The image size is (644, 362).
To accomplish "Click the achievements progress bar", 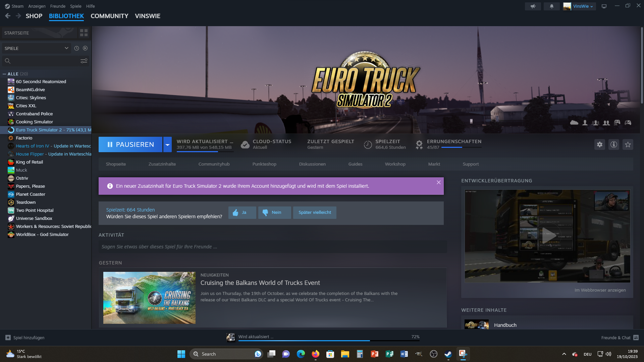I will [x=462, y=147].
